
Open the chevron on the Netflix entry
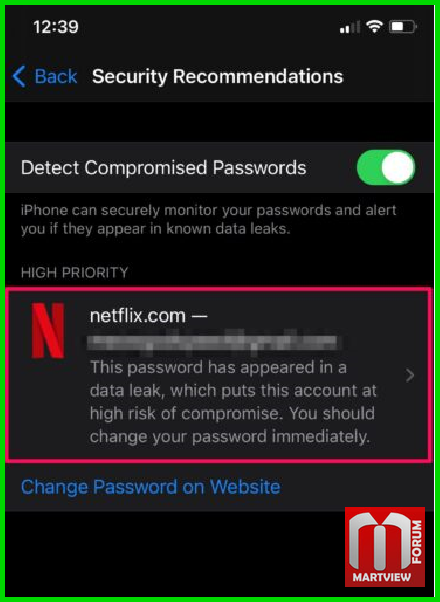pos(410,375)
